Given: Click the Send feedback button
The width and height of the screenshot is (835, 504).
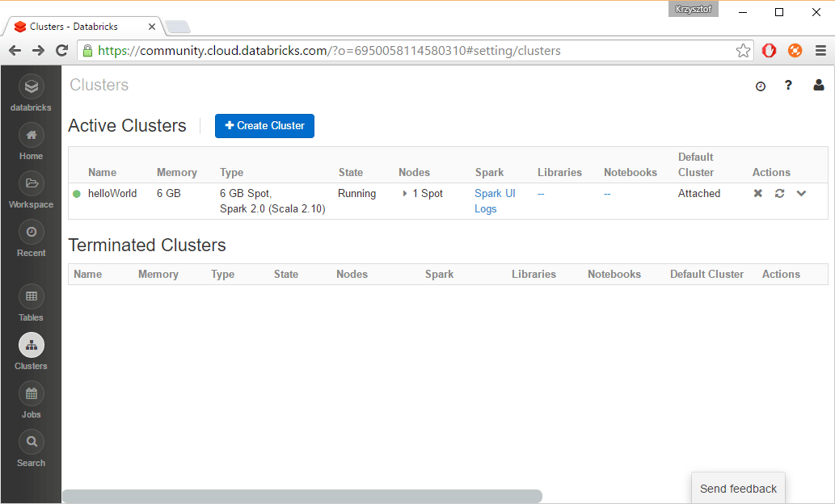Looking at the screenshot, I should tap(738, 488).
